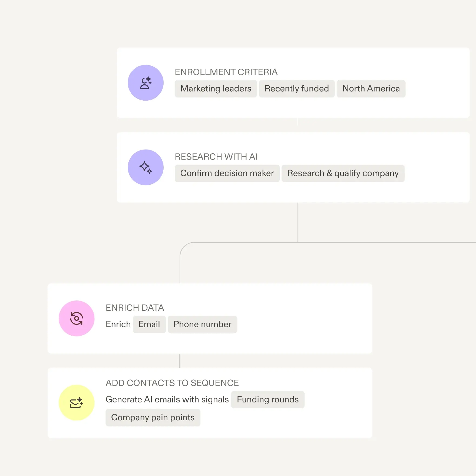Viewport: 476px width, 476px height.
Task: Click the Enrollment Criteria person icon
Action: [x=146, y=82]
